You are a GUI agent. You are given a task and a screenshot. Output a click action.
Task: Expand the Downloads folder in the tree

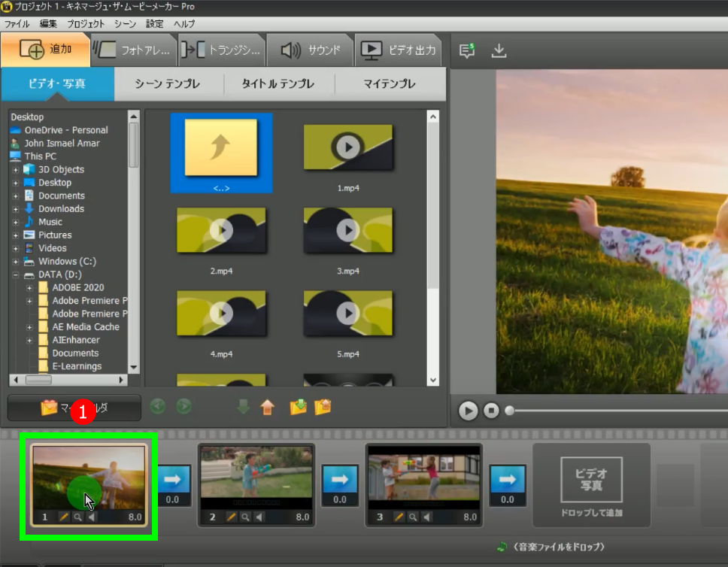tap(16, 209)
